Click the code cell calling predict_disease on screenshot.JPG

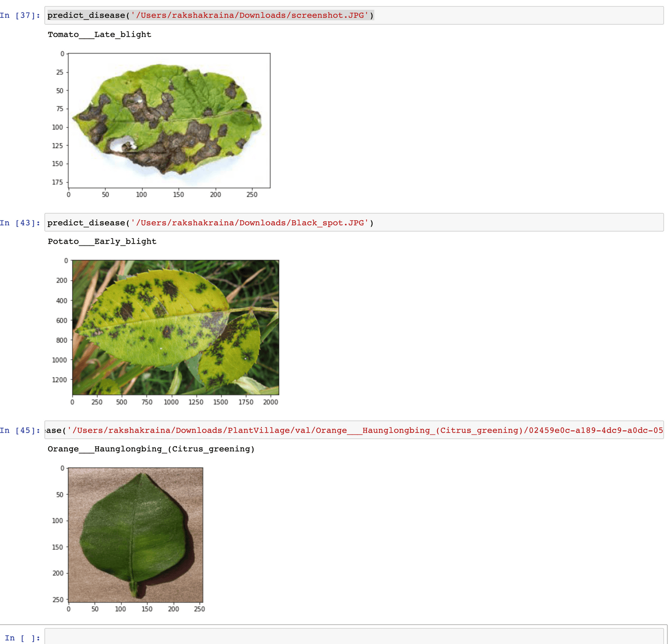(x=354, y=15)
